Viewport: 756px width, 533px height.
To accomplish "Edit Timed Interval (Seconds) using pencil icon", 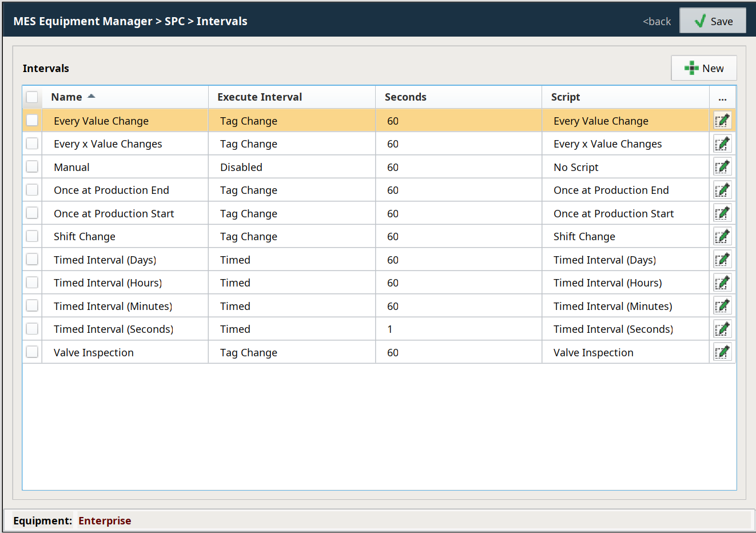I will 722,329.
